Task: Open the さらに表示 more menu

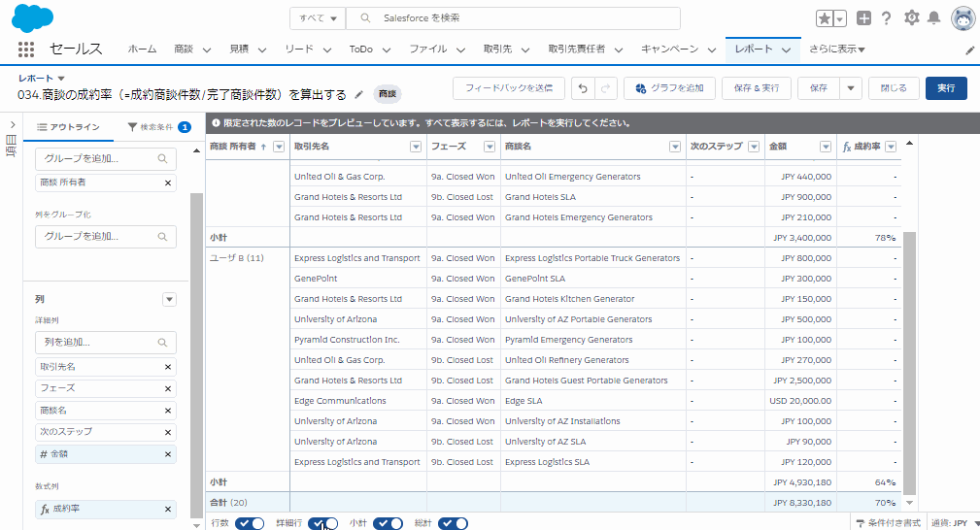Action: [837, 49]
